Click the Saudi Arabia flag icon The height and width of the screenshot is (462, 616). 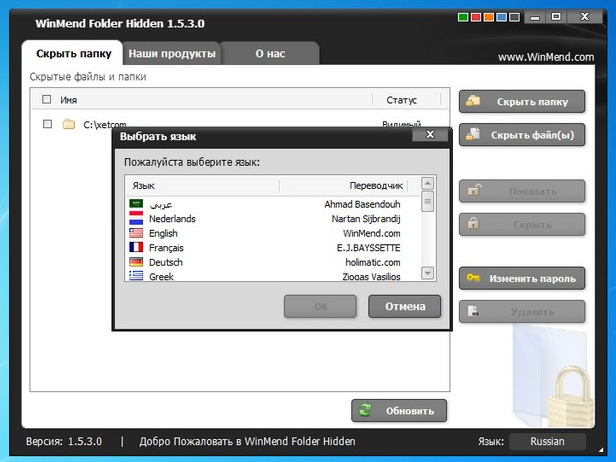(136, 204)
